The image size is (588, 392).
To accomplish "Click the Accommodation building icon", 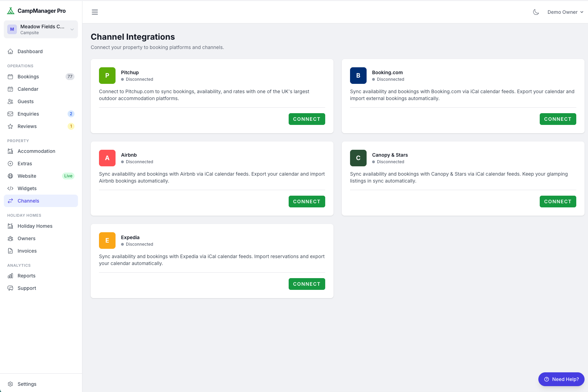I will coord(10,151).
